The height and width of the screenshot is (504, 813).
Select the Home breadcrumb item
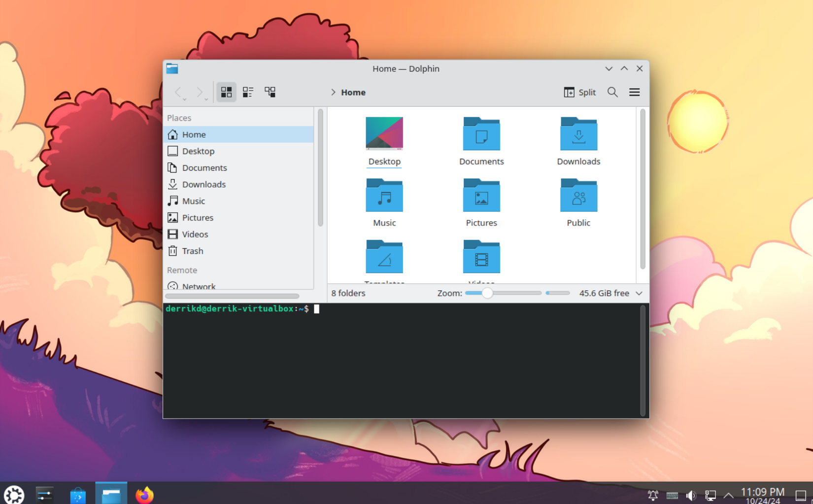353,92
